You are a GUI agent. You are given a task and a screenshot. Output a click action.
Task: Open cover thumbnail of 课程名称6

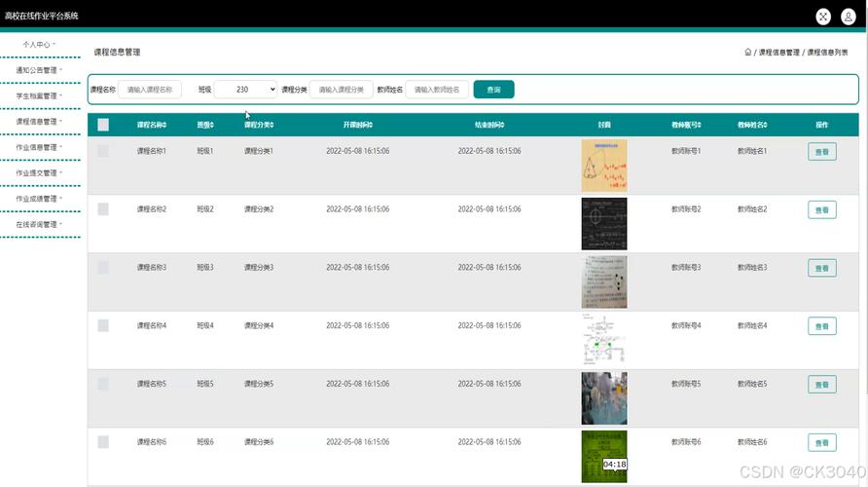[604, 457]
